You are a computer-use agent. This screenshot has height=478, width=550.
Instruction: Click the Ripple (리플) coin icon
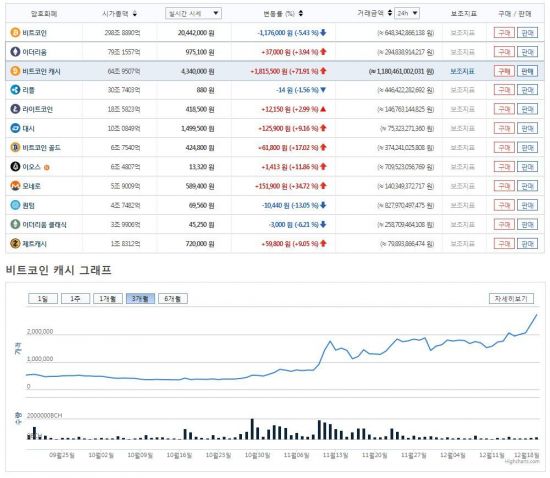click(15, 90)
